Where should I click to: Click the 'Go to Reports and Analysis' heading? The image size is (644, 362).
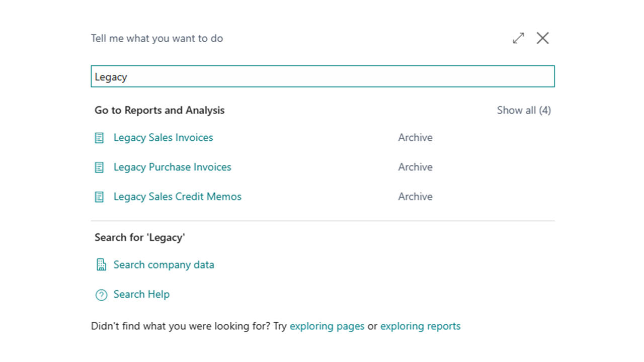pos(159,110)
